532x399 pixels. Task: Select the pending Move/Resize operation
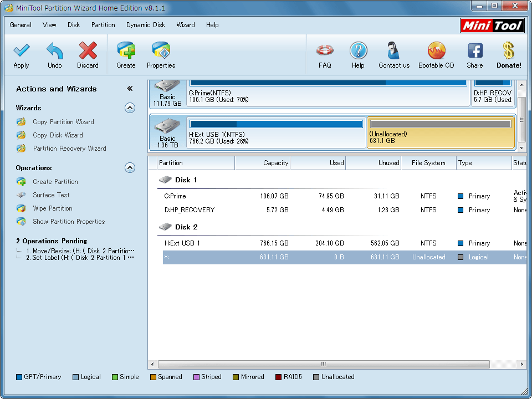click(80, 251)
